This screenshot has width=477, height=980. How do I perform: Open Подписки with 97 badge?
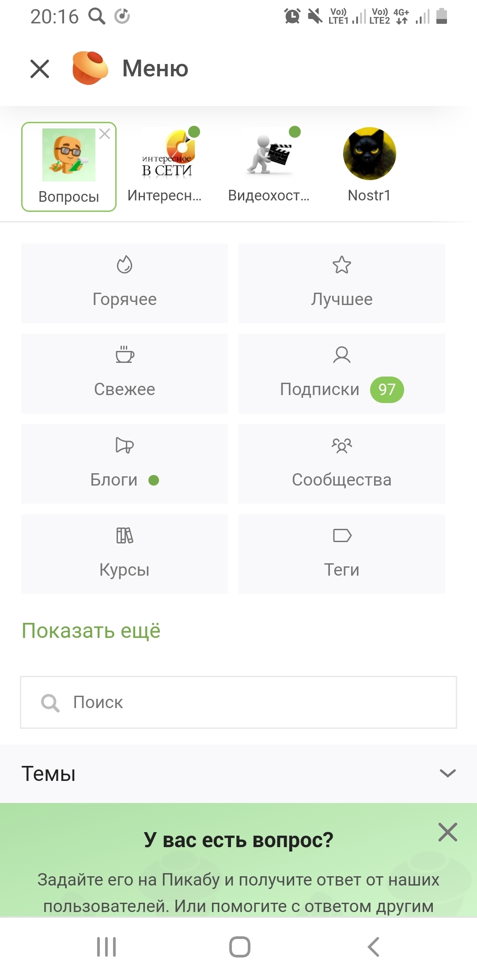341,373
